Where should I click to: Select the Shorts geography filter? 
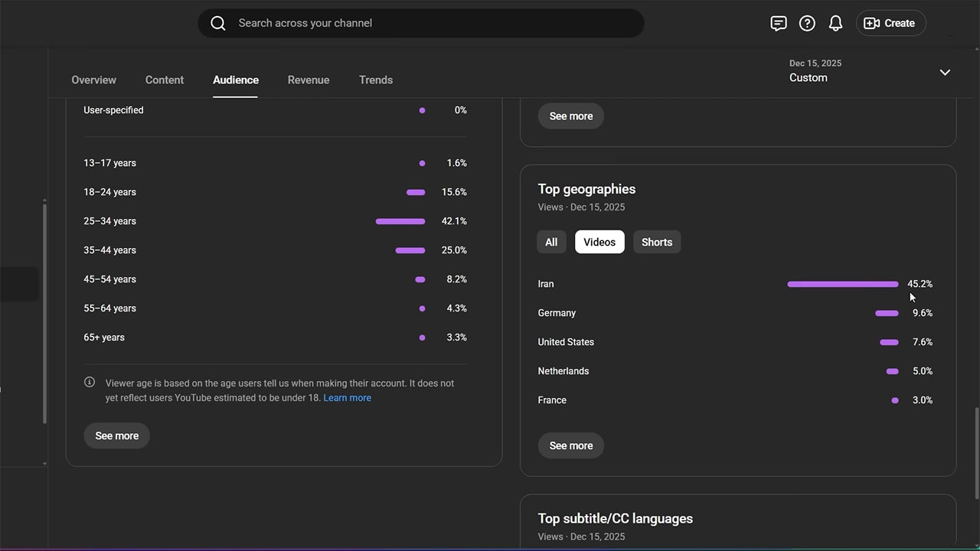coord(656,242)
